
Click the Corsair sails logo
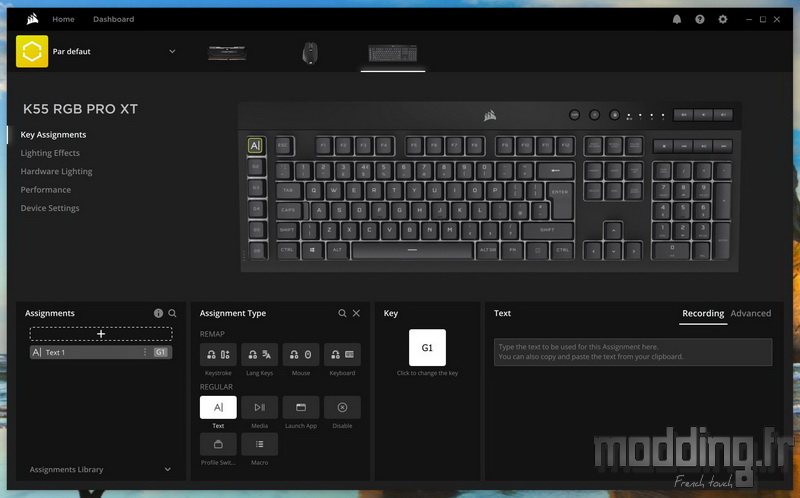(x=33, y=19)
